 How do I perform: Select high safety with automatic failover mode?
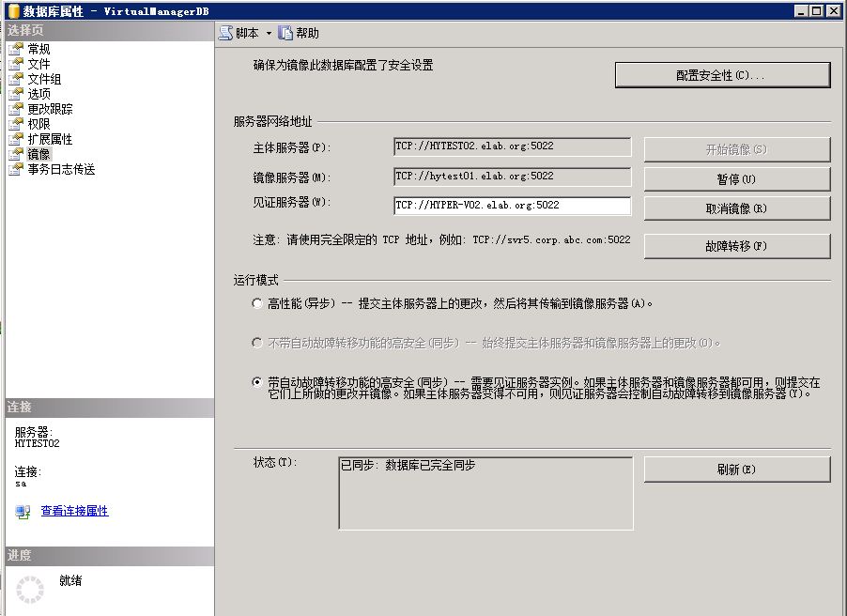coord(257,380)
